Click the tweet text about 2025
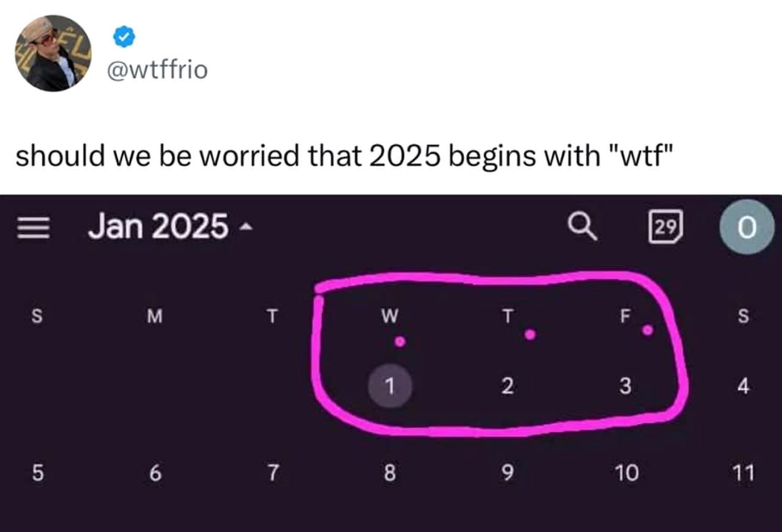Screen dimensions: 782x532 pos(345,156)
